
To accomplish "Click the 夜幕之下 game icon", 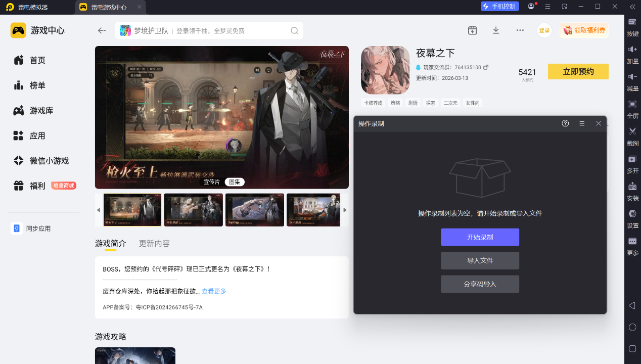I will pos(385,70).
